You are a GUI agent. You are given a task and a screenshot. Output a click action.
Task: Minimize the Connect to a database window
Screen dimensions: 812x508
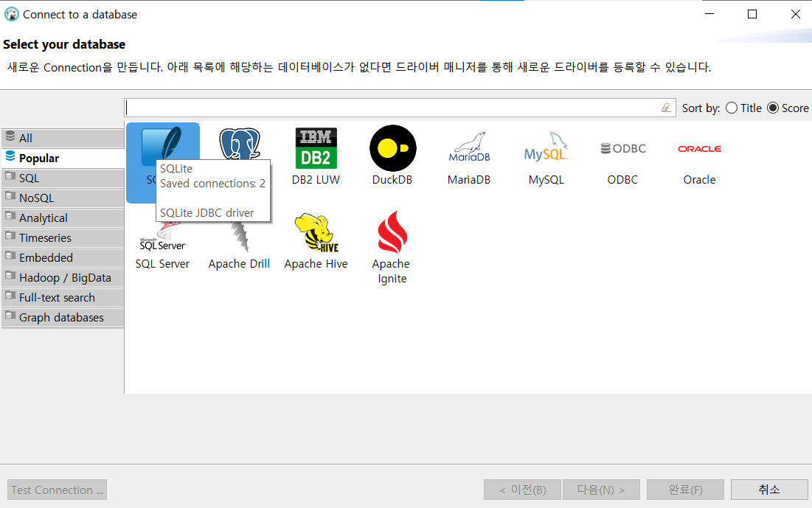[x=709, y=14]
